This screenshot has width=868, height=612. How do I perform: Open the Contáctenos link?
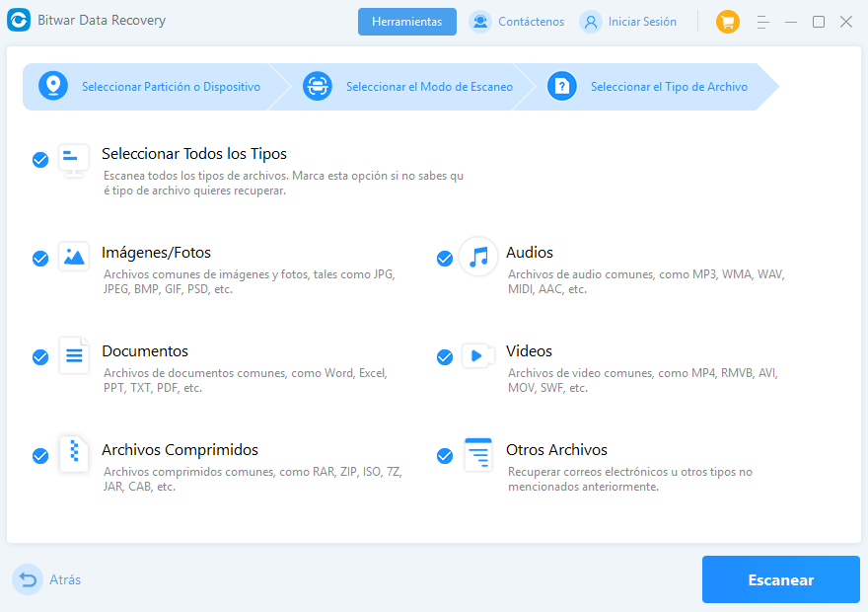[x=531, y=22]
